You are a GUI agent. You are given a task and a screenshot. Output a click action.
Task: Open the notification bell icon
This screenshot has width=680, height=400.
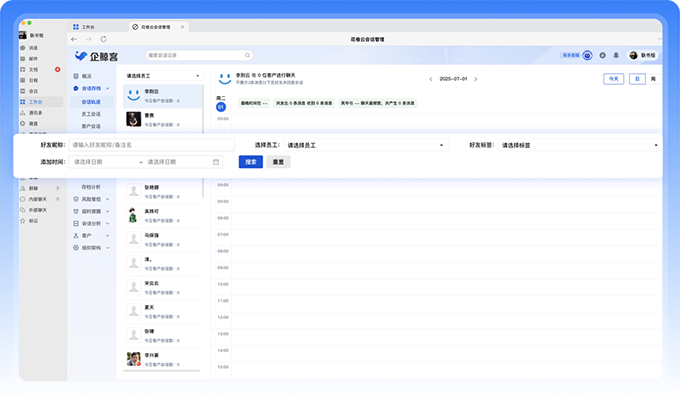pyautogui.click(x=616, y=55)
